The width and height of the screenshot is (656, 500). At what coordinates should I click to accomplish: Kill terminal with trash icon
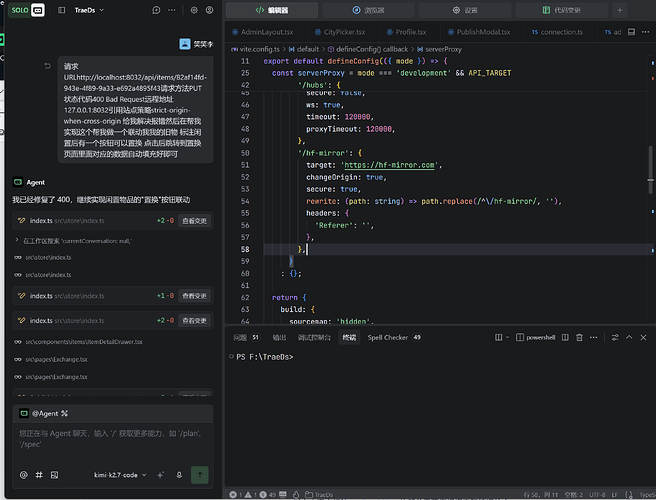(579, 337)
